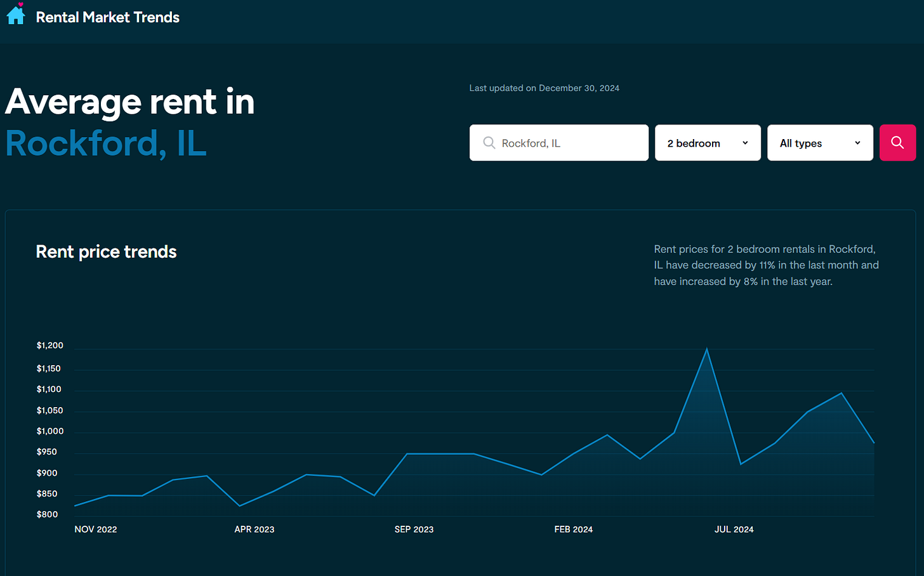924x576 pixels.
Task: Click the $800 y-axis label
Action: tap(47, 514)
